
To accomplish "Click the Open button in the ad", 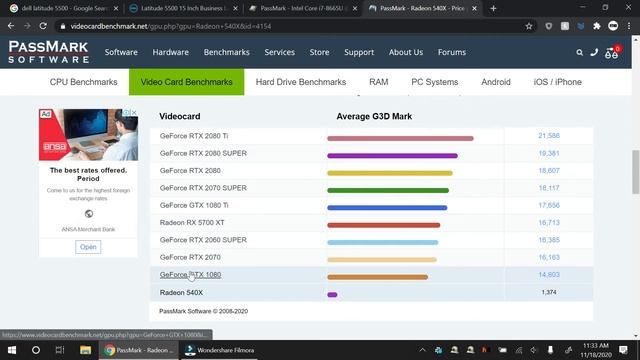I will [88, 247].
